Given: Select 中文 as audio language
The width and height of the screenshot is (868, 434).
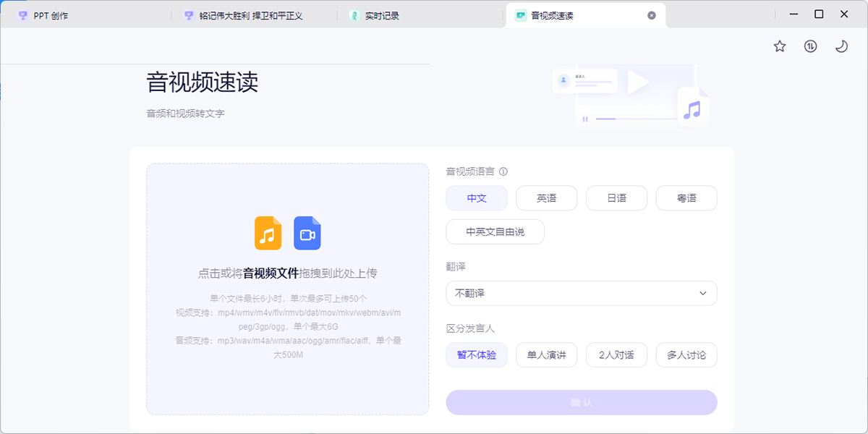Looking at the screenshot, I should tap(477, 198).
